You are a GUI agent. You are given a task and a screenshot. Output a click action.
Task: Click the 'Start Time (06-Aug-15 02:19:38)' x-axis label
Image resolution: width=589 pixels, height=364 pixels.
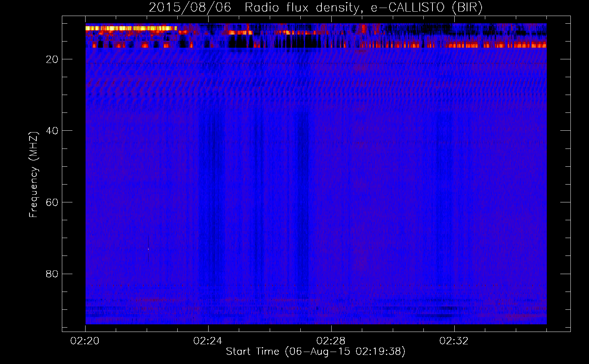click(316, 351)
